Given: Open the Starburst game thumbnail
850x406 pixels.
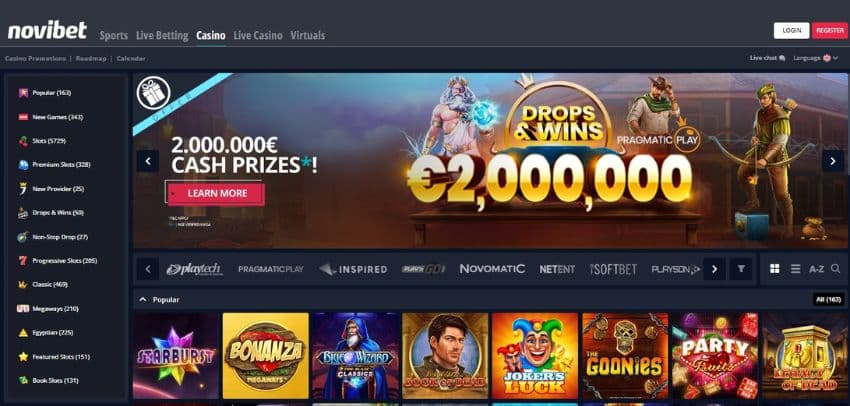Looking at the screenshot, I should pos(176,356).
